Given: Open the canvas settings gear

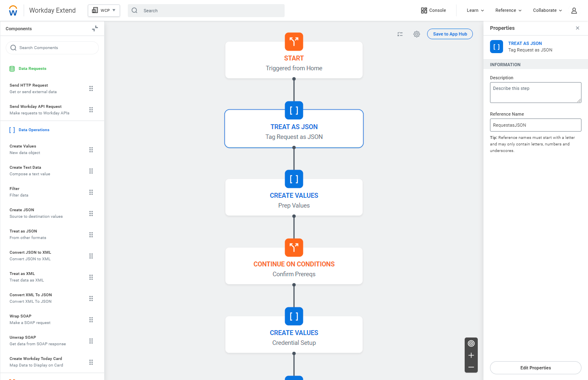Looking at the screenshot, I should pyautogui.click(x=416, y=34).
